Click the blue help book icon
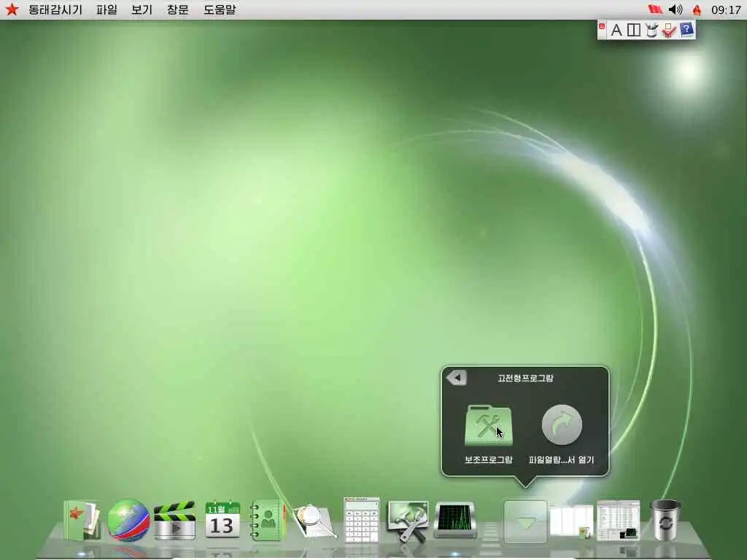This screenshot has height=560, width=747. click(x=686, y=30)
